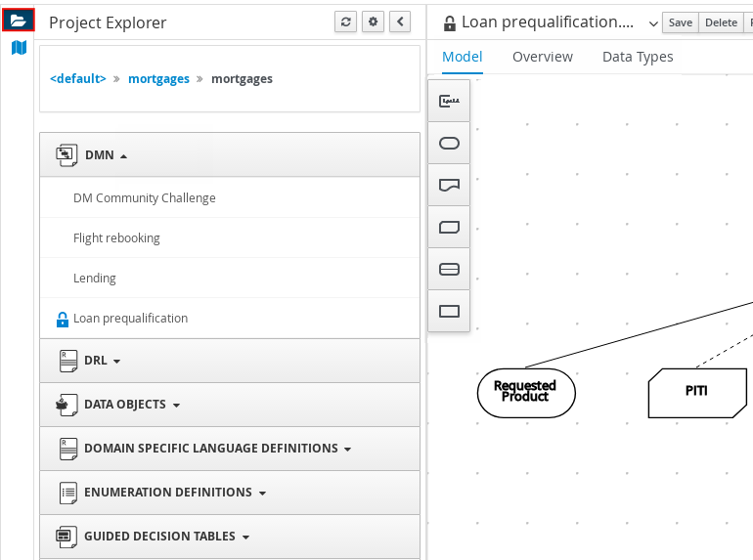The image size is (753, 560).
Task: Select the Decision Service palette tool
Action: [x=450, y=269]
